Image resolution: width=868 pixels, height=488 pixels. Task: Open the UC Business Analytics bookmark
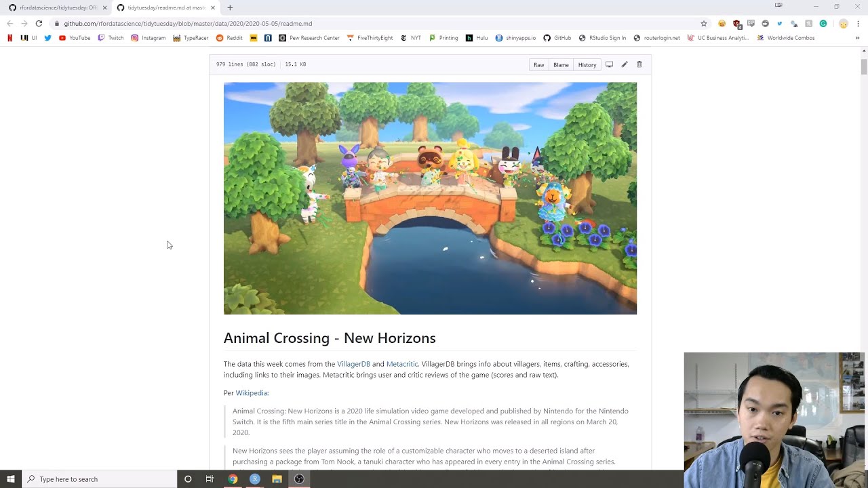718,38
